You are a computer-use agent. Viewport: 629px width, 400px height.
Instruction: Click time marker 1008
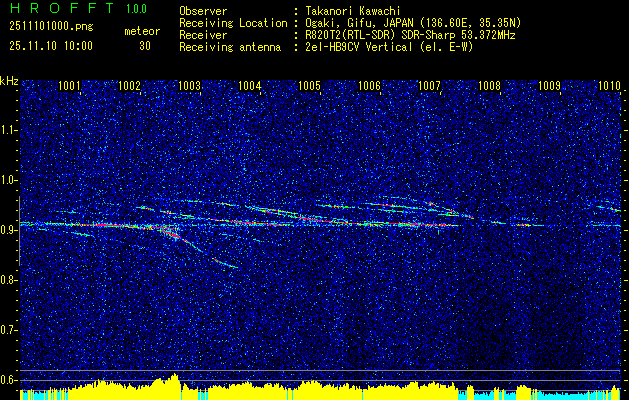(489, 85)
